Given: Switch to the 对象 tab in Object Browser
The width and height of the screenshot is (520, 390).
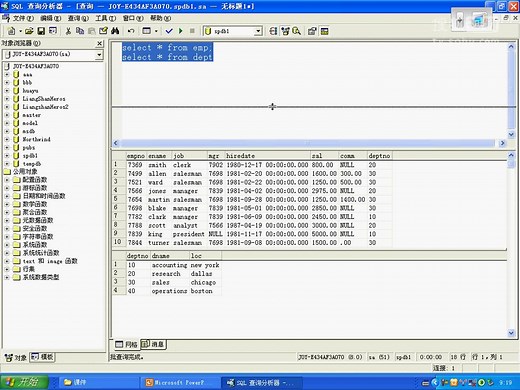Looking at the screenshot, I should [x=16, y=357].
